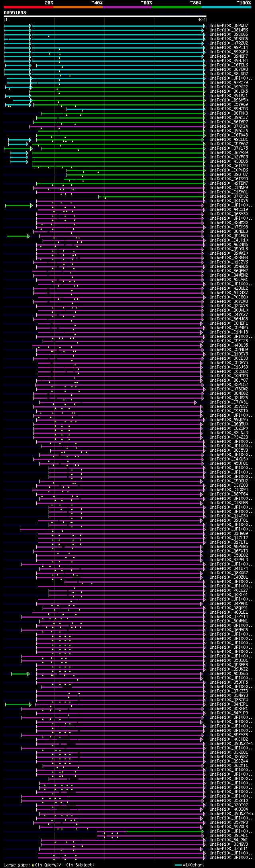Select the UniRef100_B9N8F7 label
255x868 pixels.
tap(229, 57)
